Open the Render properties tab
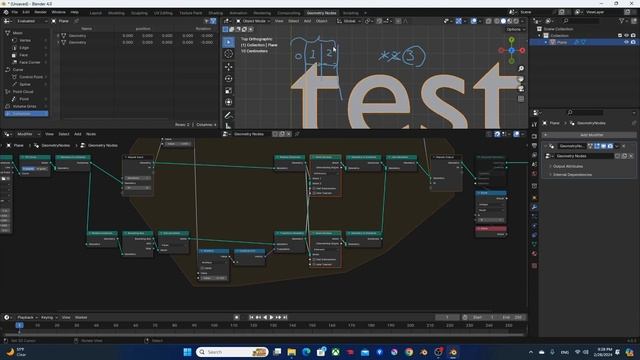Screen dimensions: 640x360 pos(534,136)
